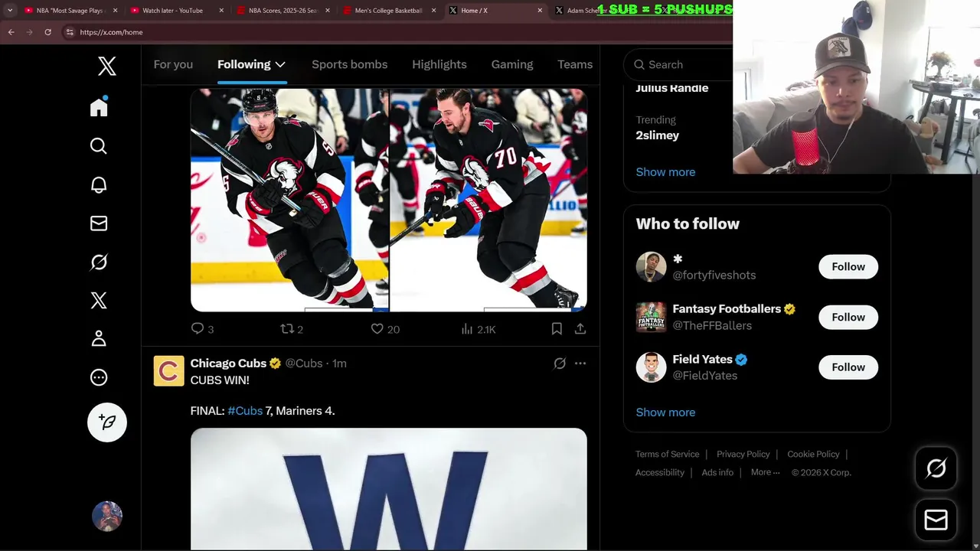
Task: Open floating Messages button bottom right
Action: 936,520
